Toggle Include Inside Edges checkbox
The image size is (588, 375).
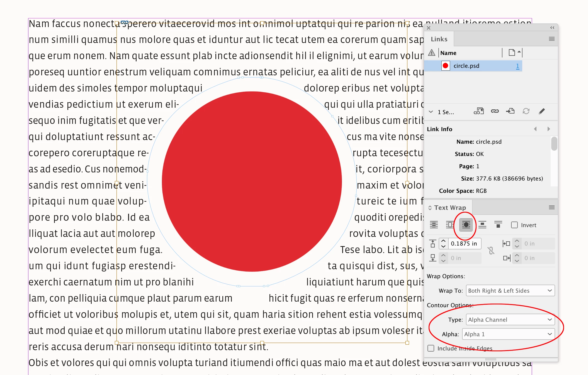pos(431,348)
